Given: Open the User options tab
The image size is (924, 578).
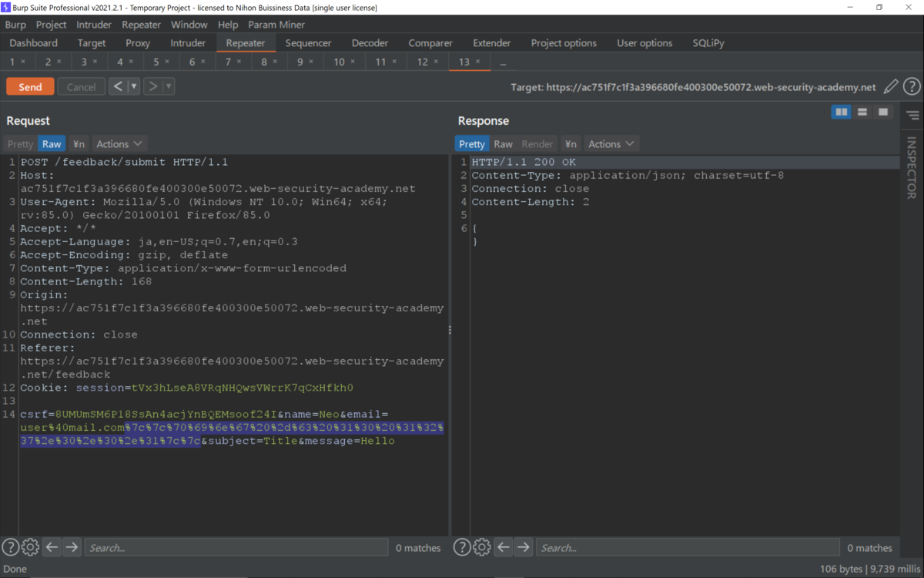Looking at the screenshot, I should [x=644, y=43].
